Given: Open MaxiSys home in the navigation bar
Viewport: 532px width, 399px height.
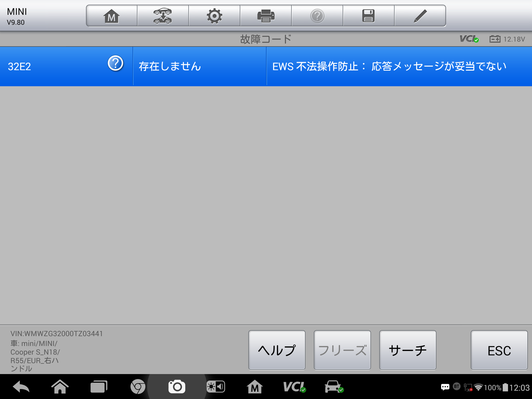Looking at the screenshot, I should pyautogui.click(x=255, y=387).
